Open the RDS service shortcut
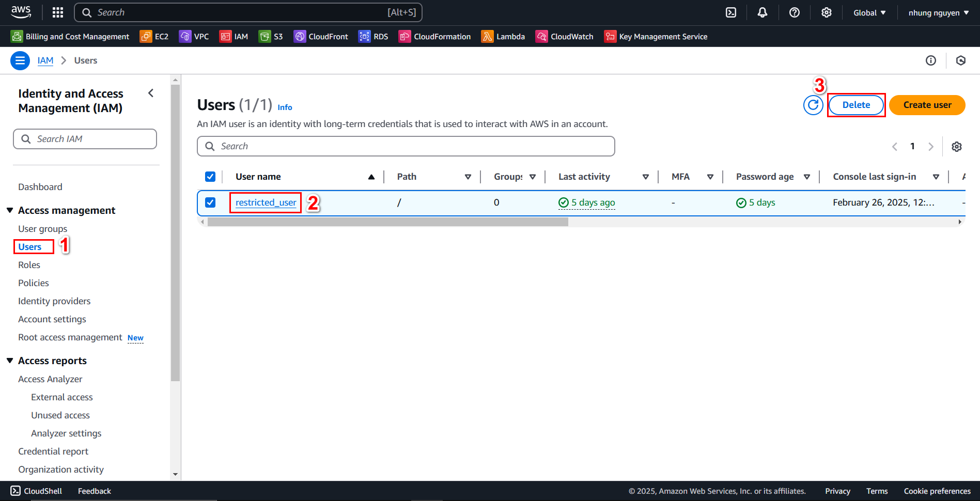This screenshot has height=501, width=980. click(x=374, y=37)
